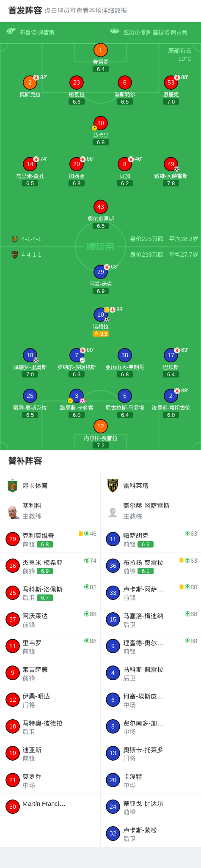Tap the 4-1-4-1 formation crest

(14, 239)
